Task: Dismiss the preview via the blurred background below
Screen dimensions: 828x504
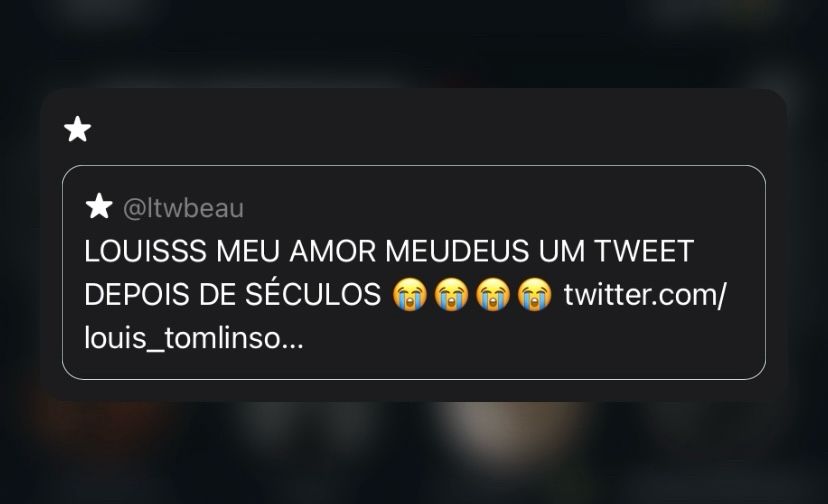Action: 414,454
